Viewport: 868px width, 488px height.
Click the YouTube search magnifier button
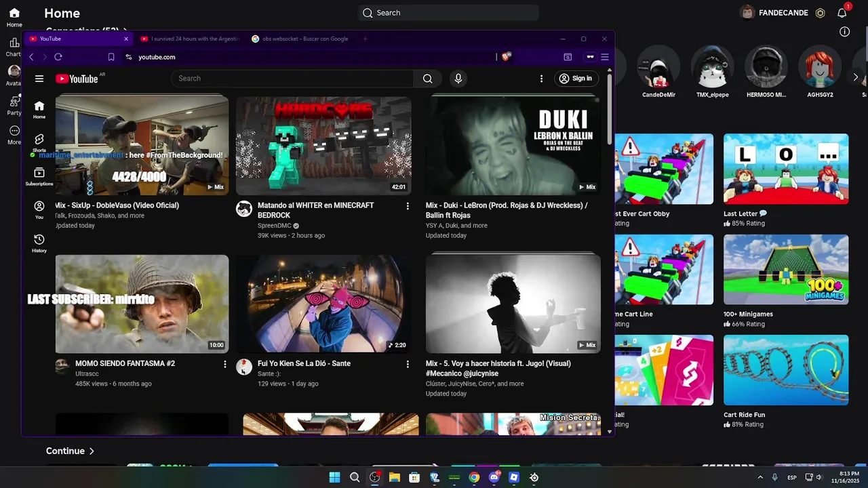[x=427, y=79]
